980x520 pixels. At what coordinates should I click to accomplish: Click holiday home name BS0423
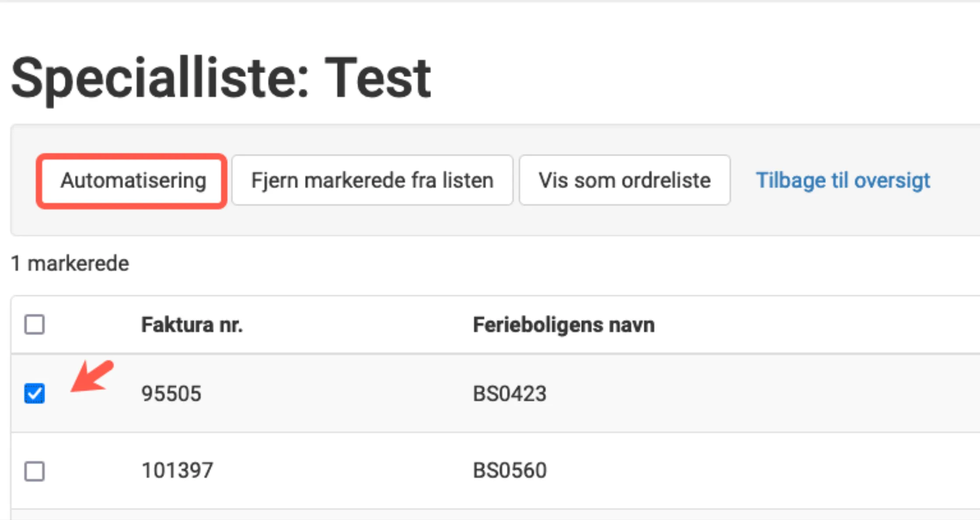509,394
